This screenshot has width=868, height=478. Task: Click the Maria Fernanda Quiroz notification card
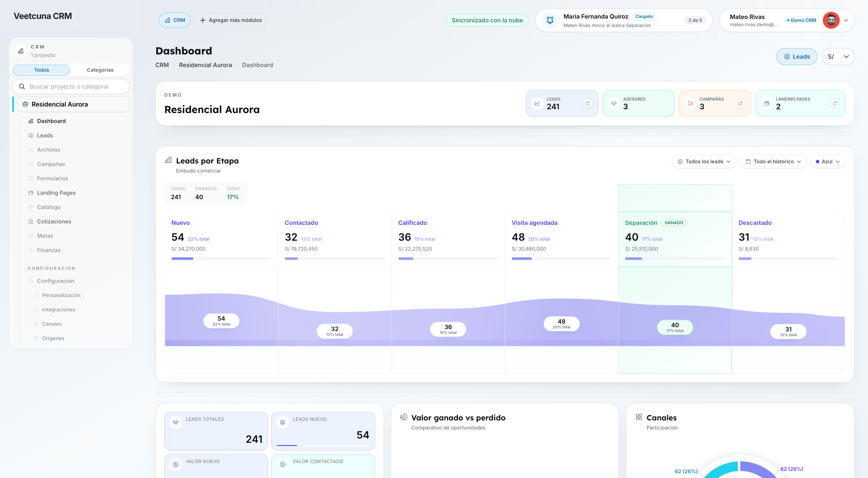(x=624, y=20)
